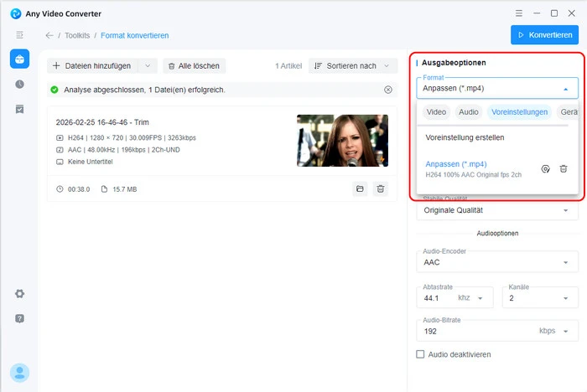The height and width of the screenshot is (392, 587).
Task: Switch to the Audio format tab
Action: pos(469,111)
